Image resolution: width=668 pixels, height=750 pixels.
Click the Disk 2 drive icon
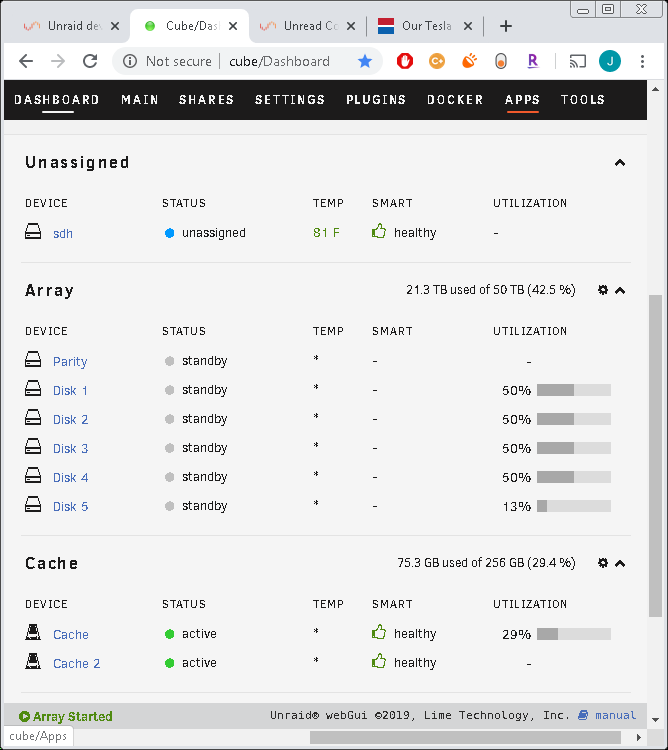33,417
